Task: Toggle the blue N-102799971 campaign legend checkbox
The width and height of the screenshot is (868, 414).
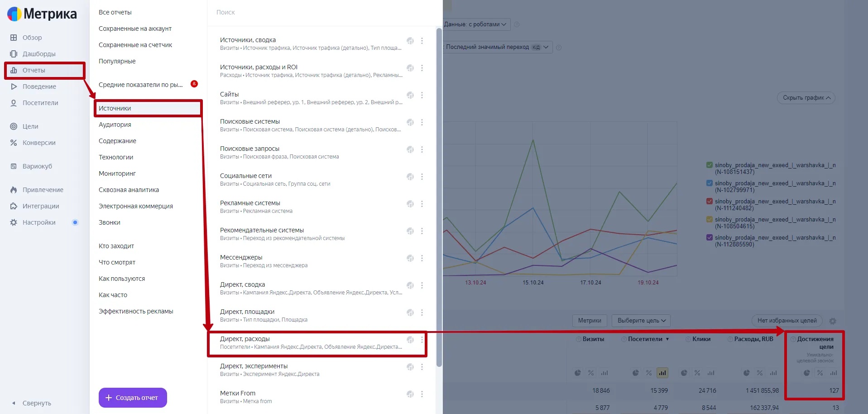Action: (710, 183)
